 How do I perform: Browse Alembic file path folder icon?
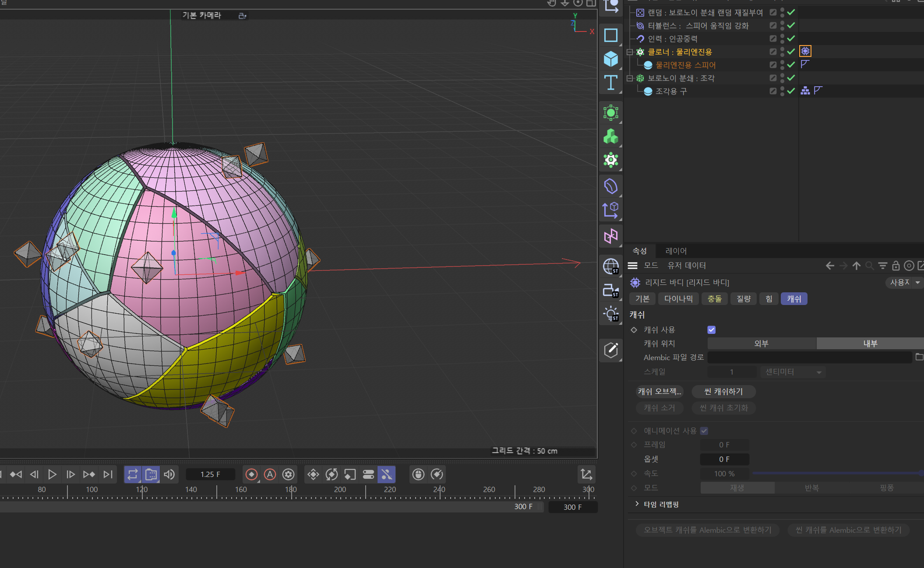click(x=919, y=358)
